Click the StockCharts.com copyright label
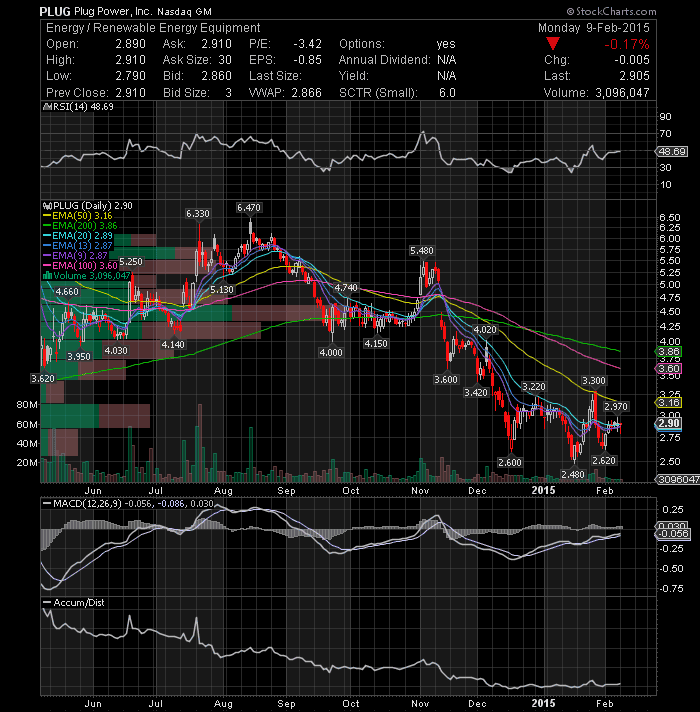The height and width of the screenshot is (712, 700). point(611,11)
